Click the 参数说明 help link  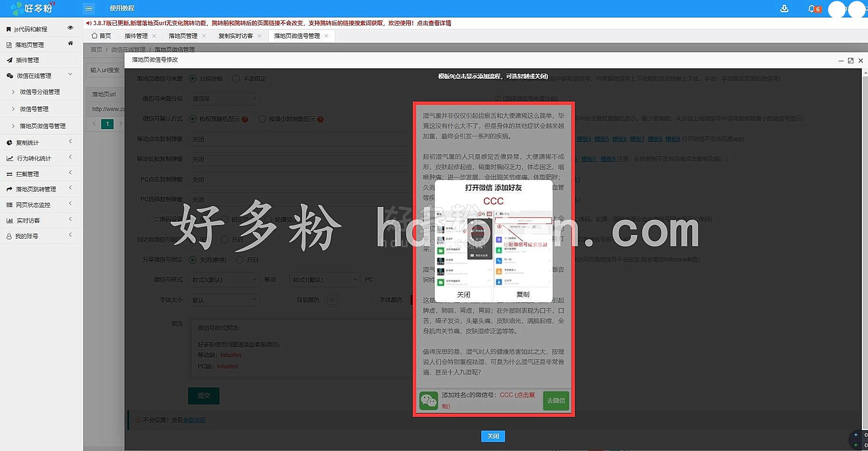pos(194,420)
